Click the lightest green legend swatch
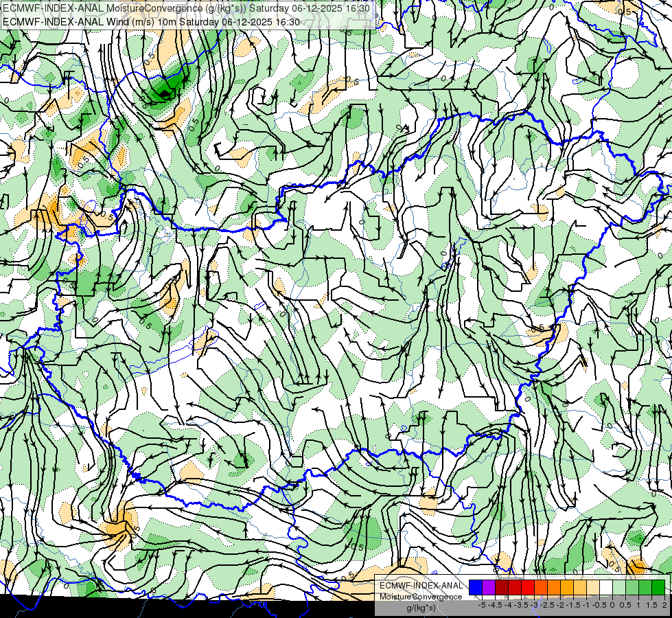This screenshot has height=618, width=672. point(619,588)
